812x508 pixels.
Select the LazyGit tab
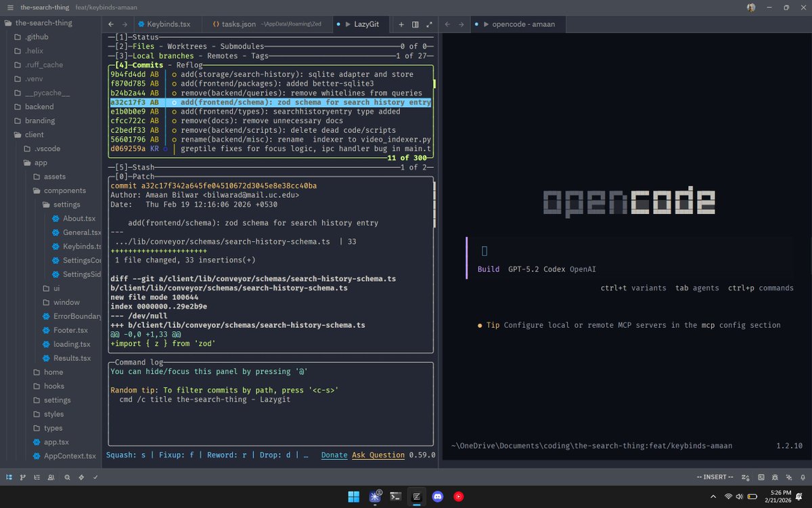(x=361, y=24)
